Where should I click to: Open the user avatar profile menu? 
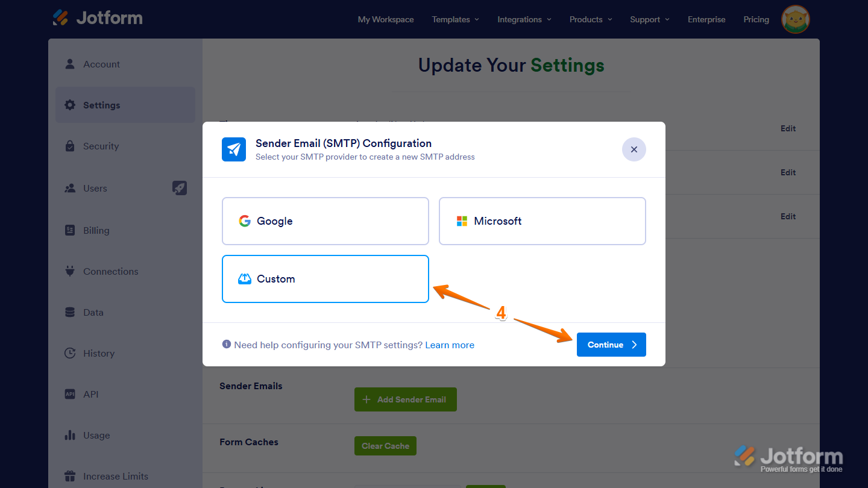pyautogui.click(x=795, y=19)
